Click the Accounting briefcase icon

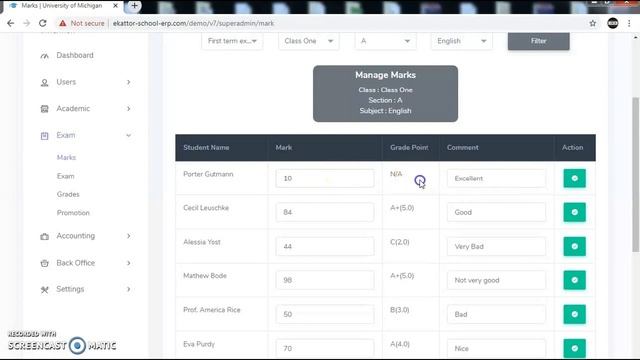(44, 236)
